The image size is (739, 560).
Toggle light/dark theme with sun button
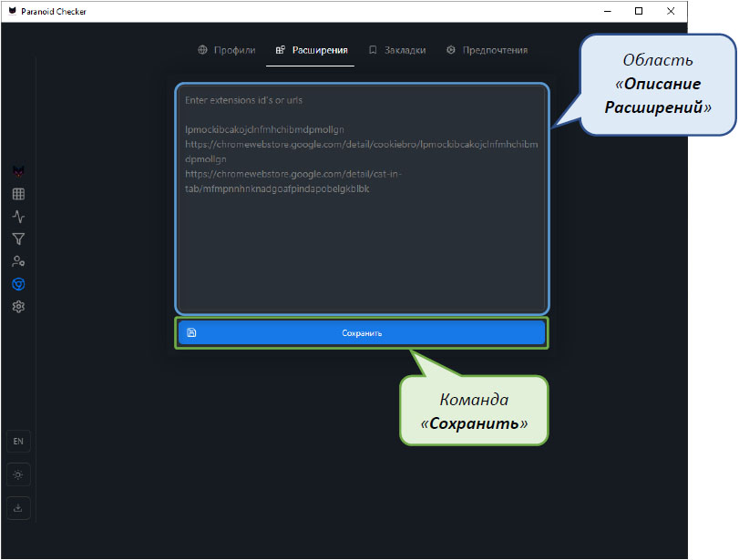18,474
